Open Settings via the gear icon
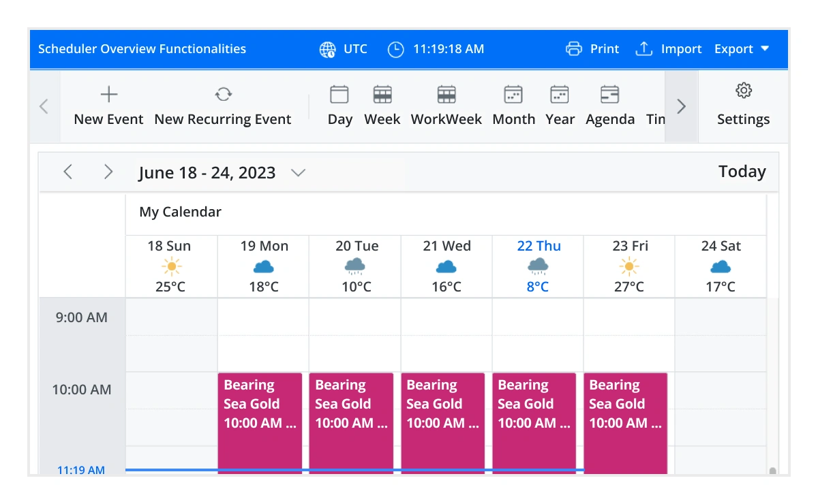The image size is (818, 504). click(x=743, y=90)
